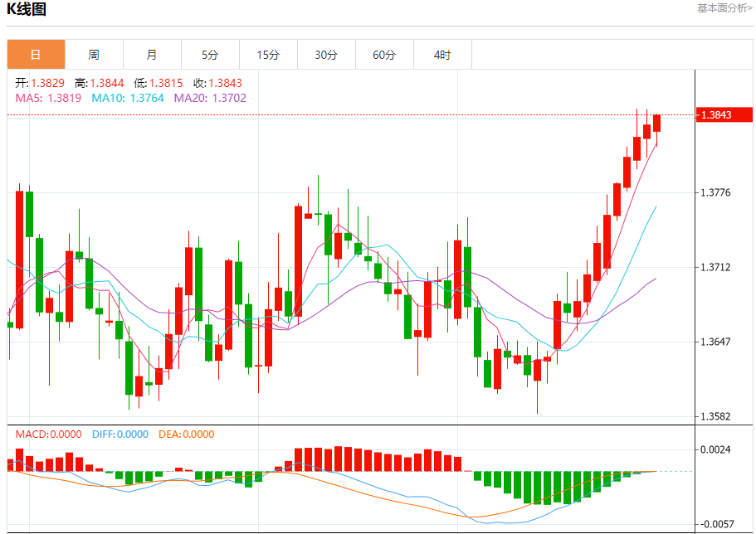The width and height of the screenshot is (756, 534).
Task: Open the 60分 interval tab
Action: [384, 55]
